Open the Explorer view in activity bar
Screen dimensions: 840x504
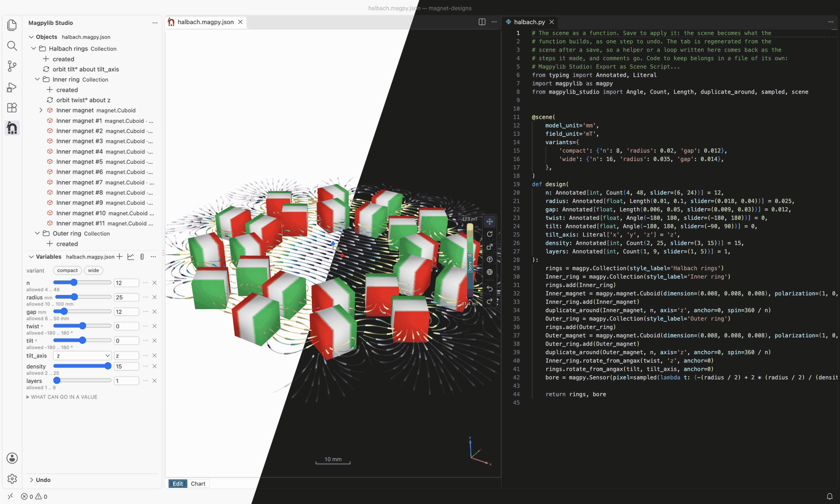point(12,25)
